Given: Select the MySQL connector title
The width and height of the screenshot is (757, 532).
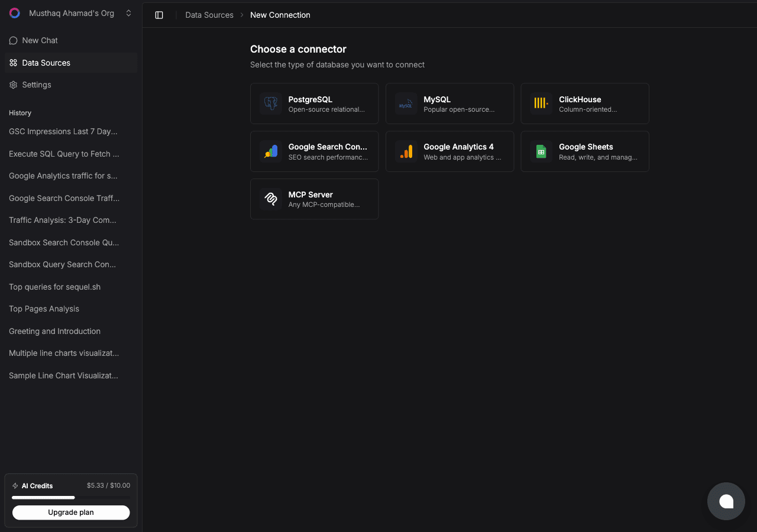Looking at the screenshot, I should tap(437, 99).
